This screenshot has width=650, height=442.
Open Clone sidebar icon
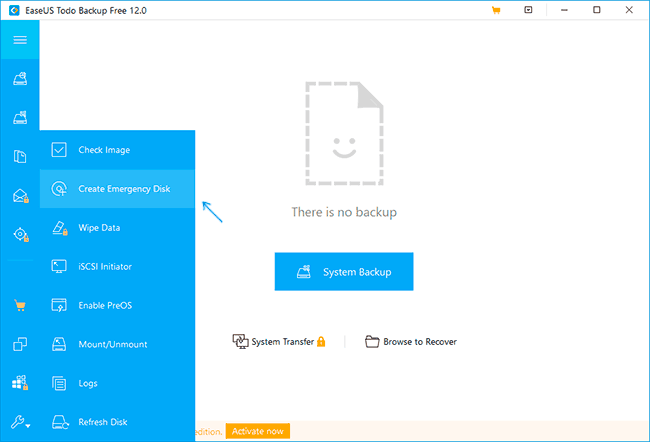coord(20,344)
